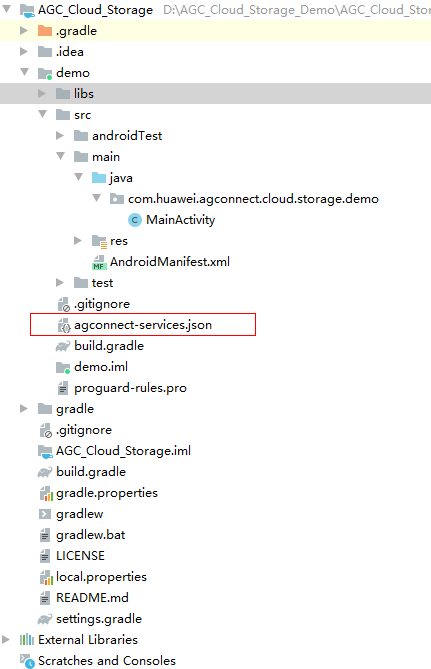
Task: Click the orange .gradle folder icon
Action: (x=45, y=31)
